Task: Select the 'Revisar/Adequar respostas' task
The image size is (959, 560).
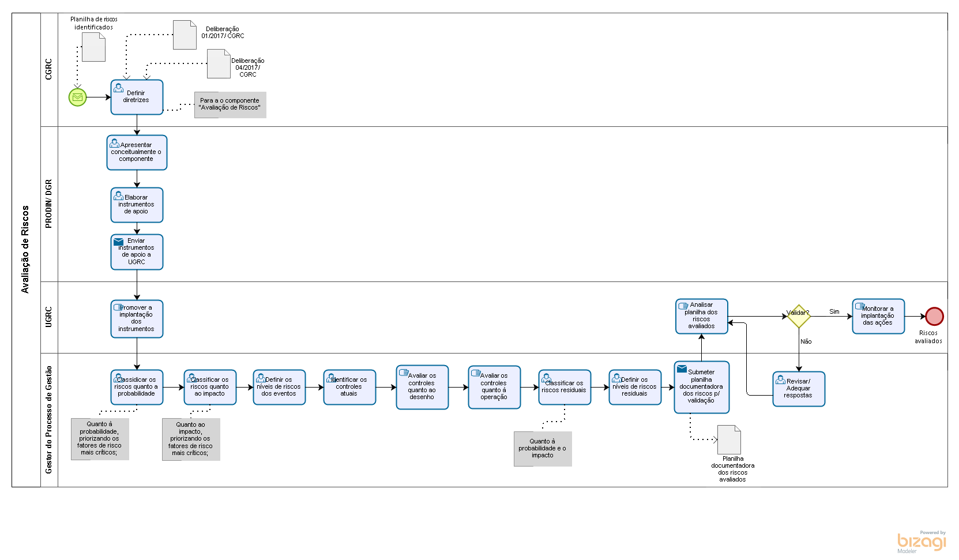Action: point(799,389)
